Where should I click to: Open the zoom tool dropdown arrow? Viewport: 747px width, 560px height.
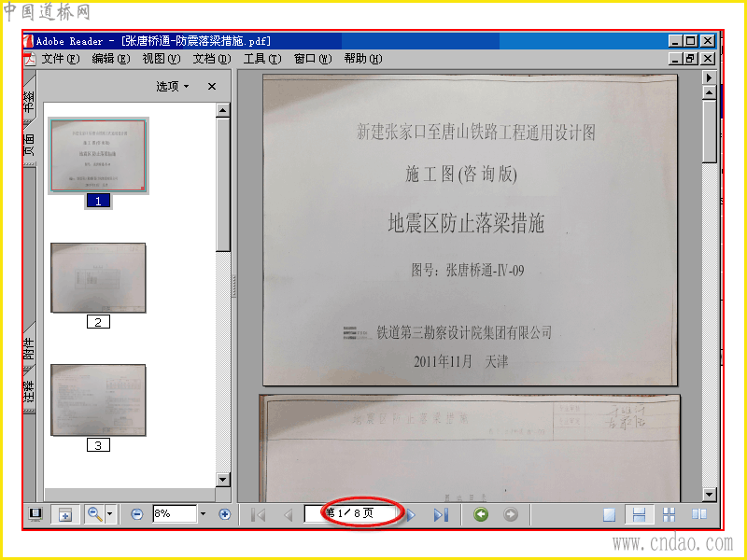109,514
